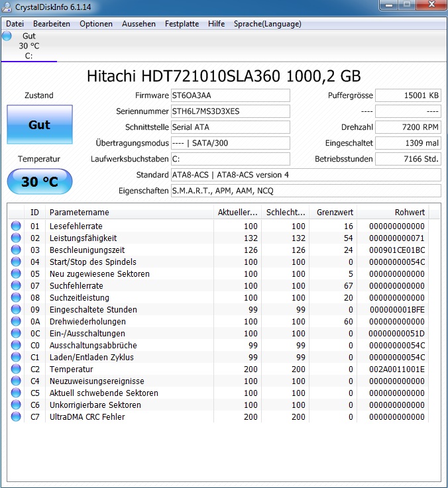
Task: Select the Drehwiederholungen parameter text
Action: 87,322
